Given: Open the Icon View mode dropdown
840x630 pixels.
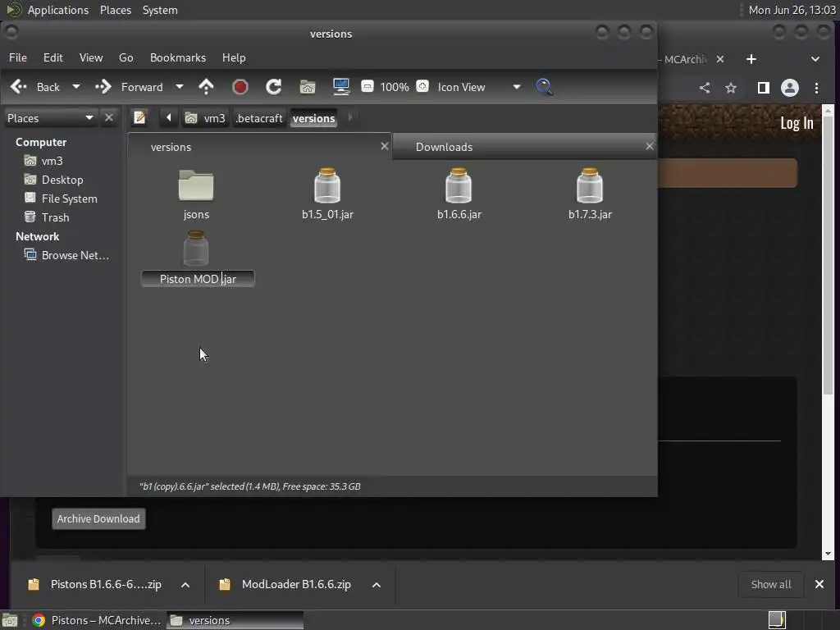Looking at the screenshot, I should tap(479, 87).
